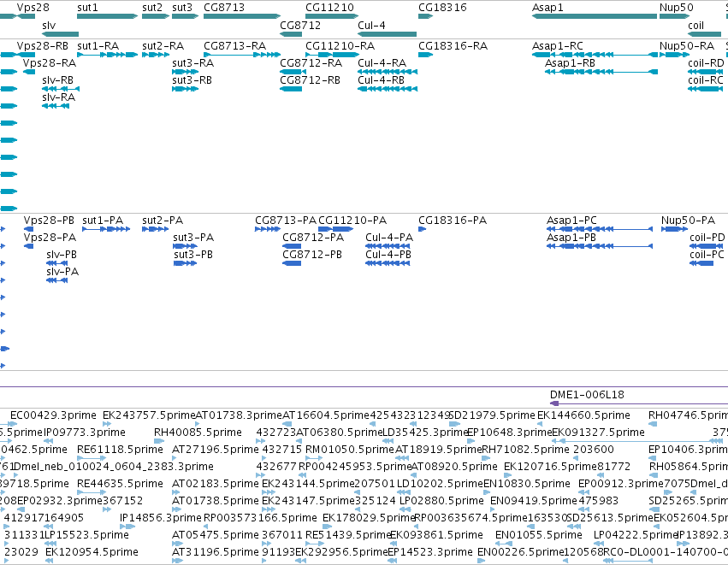Open the CG8713 gene label
The height and width of the screenshot is (565, 728).
pos(224,8)
